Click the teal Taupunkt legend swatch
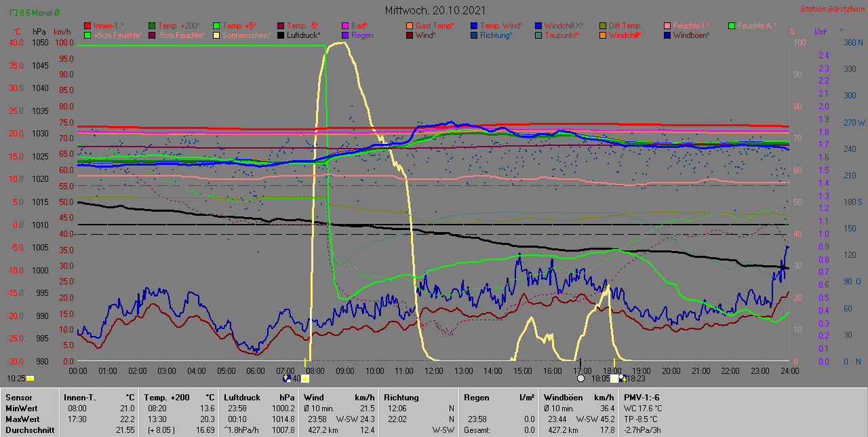The width and height of the screenshot is (868, 437). point(538,35)
